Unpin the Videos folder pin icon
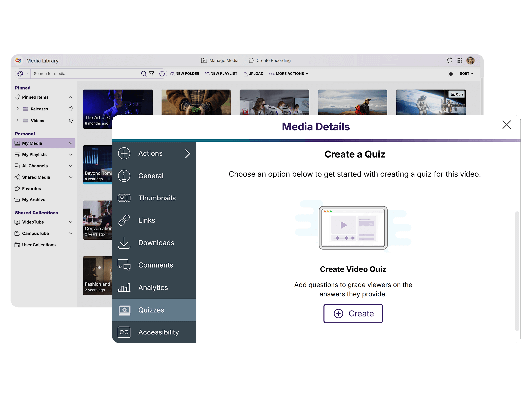This screenshot has width=532, height=399. tap(71, 120)
